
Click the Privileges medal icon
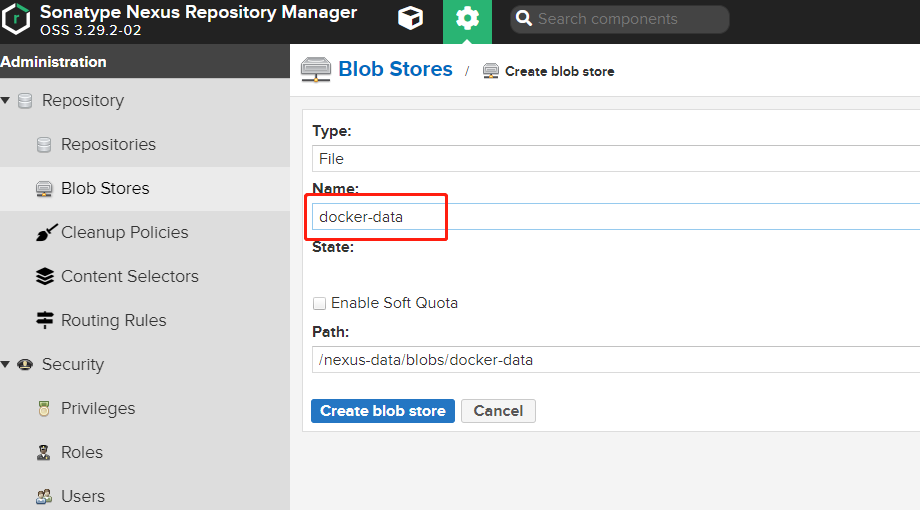point(44,408)
